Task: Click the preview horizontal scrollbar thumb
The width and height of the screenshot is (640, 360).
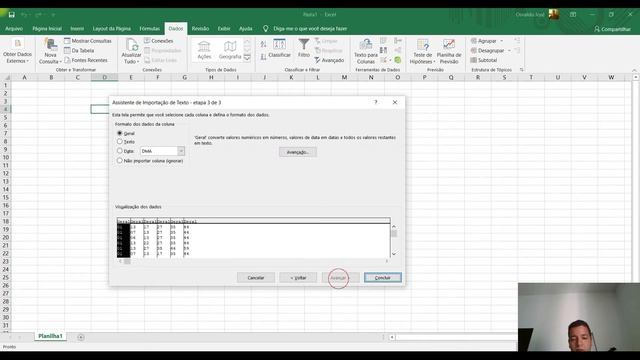Action: click(x=127, y=261)
